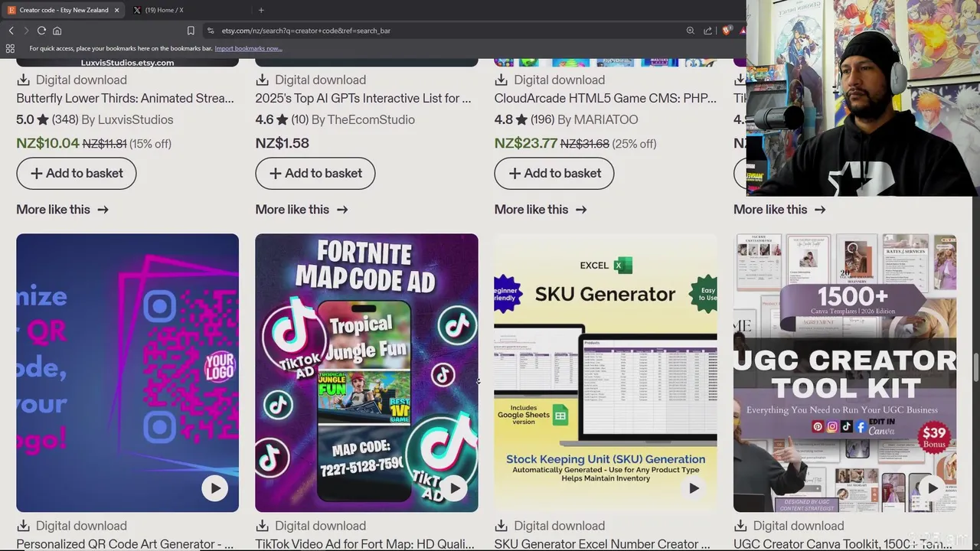
Task: Open the QR Code Art Generator thumbnail
Action: [127, 373]
